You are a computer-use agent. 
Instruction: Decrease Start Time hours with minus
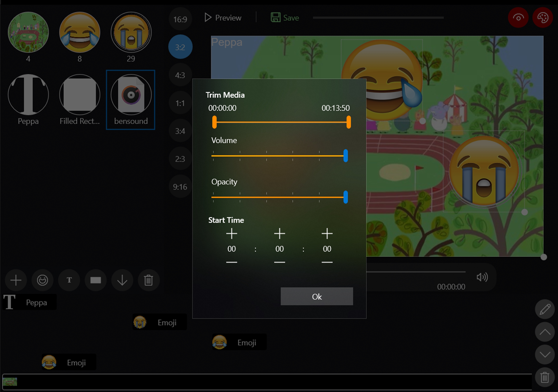click(x=231, y=262)
